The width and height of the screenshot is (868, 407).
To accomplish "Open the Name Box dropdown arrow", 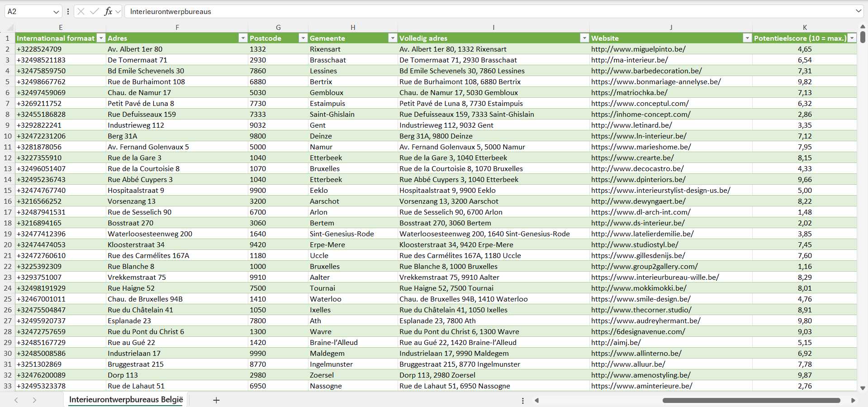I will pos(56,12).
